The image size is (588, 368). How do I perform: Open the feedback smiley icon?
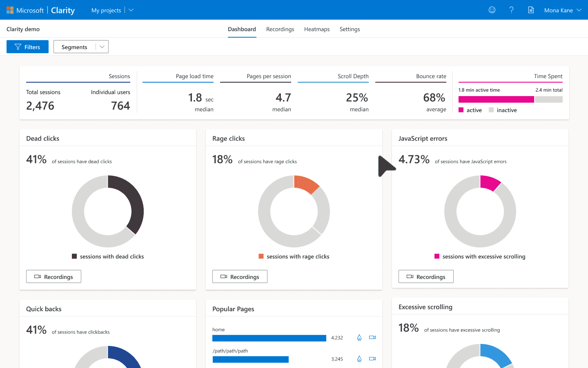click(492, 10)
